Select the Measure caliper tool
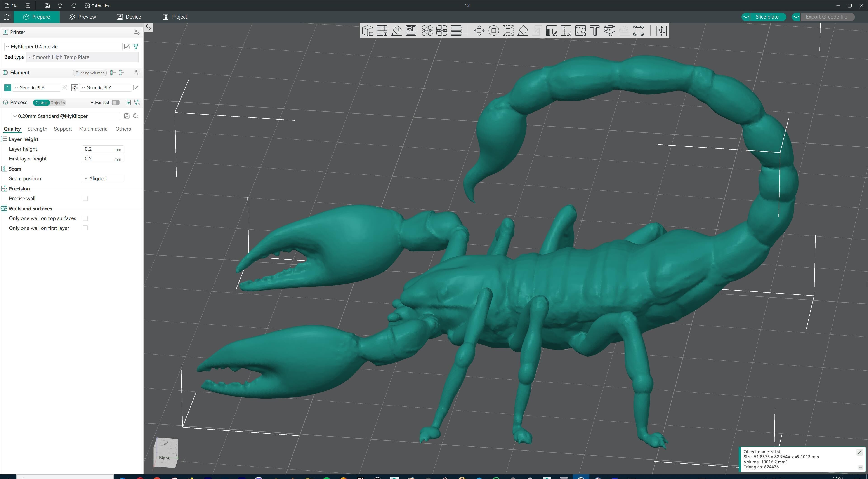Image resolution: width=868 pixels, height=479 pixels. point(609,31)
